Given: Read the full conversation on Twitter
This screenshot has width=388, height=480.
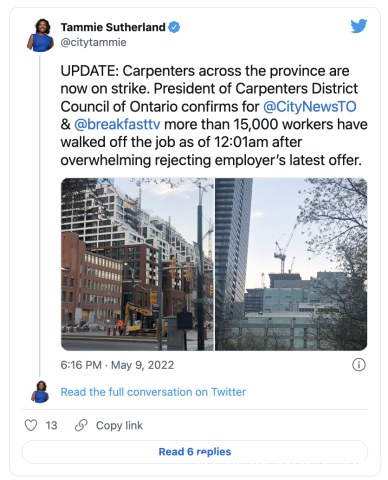Looking at the screenshot, I should 153,392.
